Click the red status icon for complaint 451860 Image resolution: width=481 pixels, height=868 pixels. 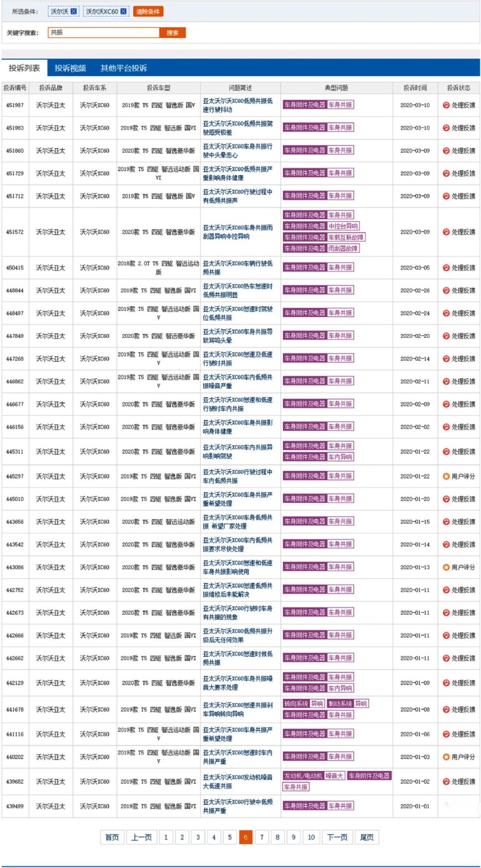pos(446,151)
